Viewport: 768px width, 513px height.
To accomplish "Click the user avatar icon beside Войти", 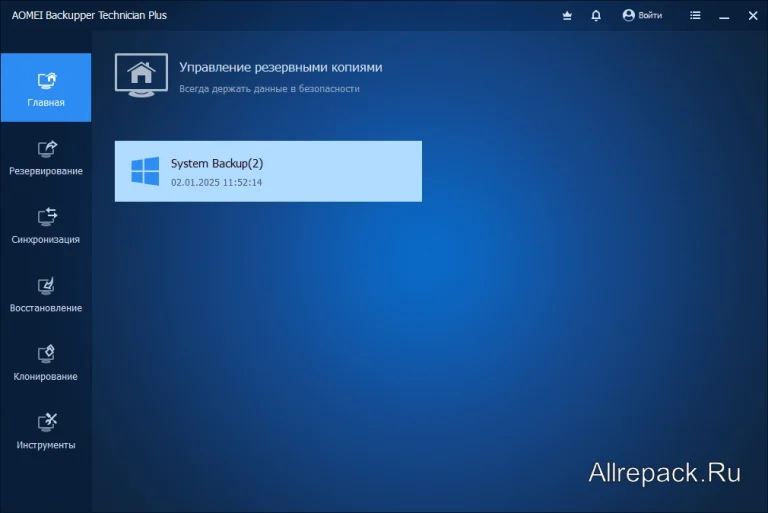I will point(628,16).
